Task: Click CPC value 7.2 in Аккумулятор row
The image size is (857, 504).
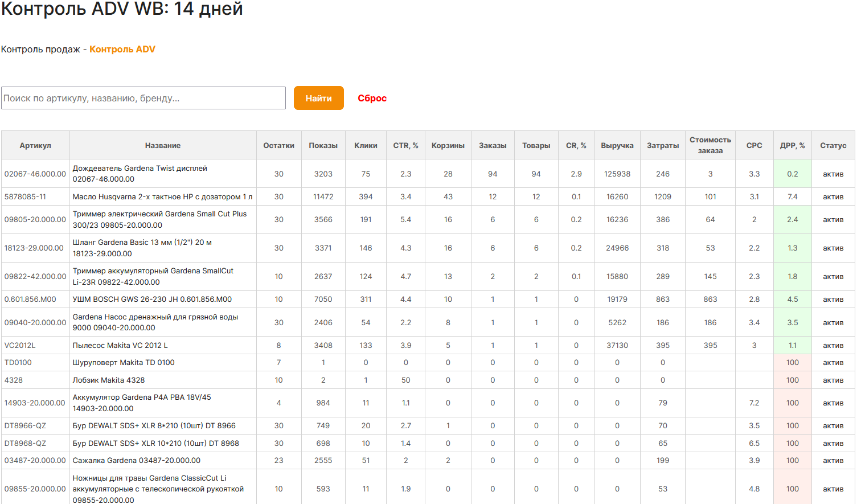Action: (x=755, y=403)
